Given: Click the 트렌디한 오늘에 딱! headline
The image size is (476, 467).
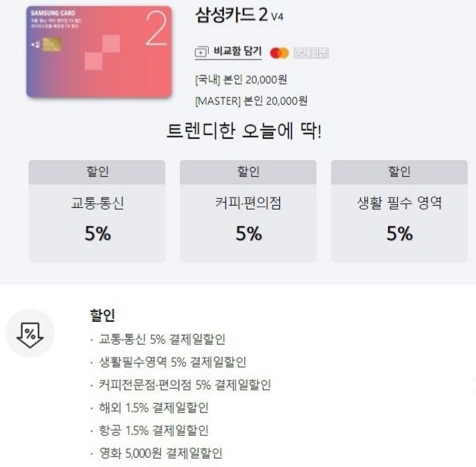Looking at the screenshot, I should tap(244, 131).
